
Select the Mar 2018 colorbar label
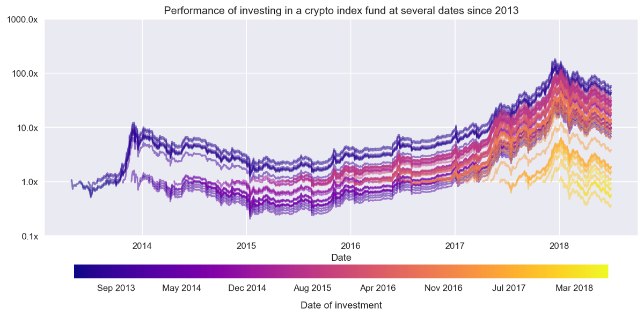(574, 288)
